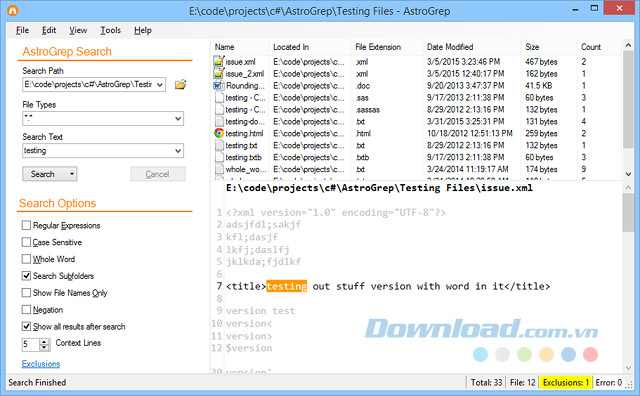Click inside the Search Text field
This screenshot has height=396, width=640.
[x=97, y=151]
